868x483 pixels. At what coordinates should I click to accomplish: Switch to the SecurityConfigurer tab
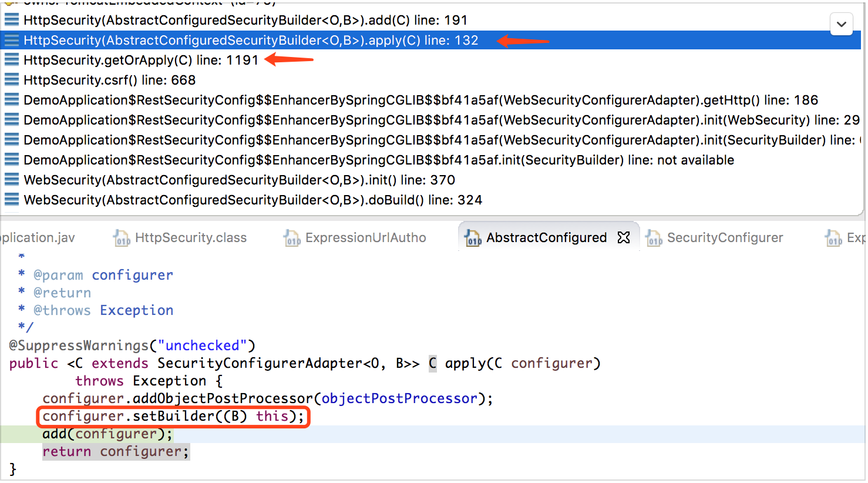[725, 238]
